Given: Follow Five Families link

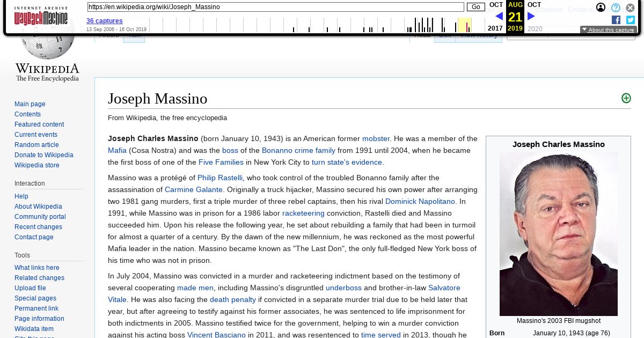Looking at the screenshot, I should 221,162.
